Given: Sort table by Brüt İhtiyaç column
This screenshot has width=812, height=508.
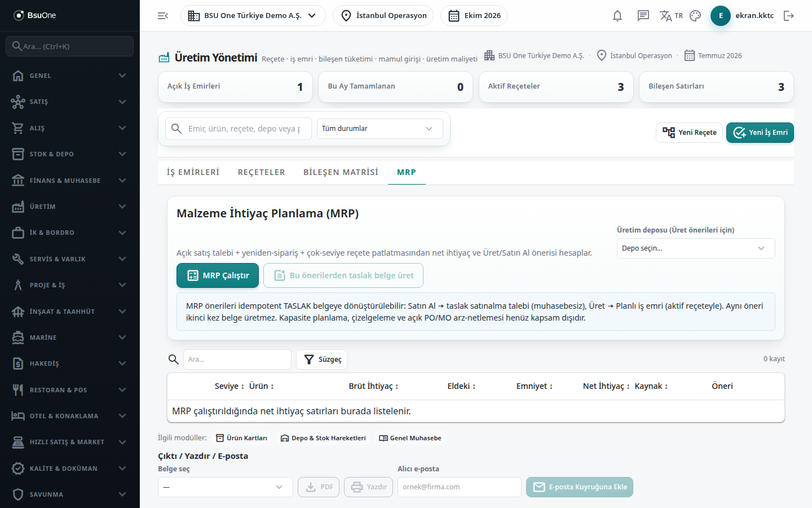Looking at the screenshot, I should coord(373,386).
